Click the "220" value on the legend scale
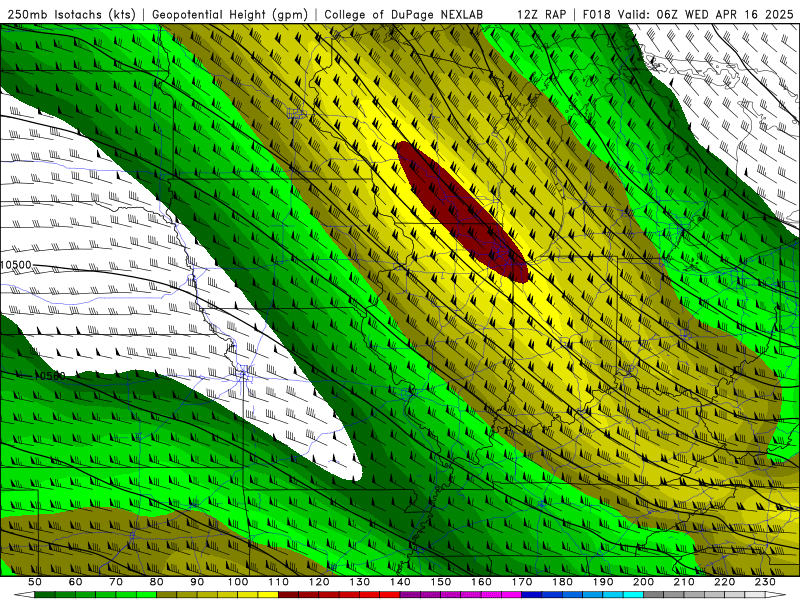 724,582
